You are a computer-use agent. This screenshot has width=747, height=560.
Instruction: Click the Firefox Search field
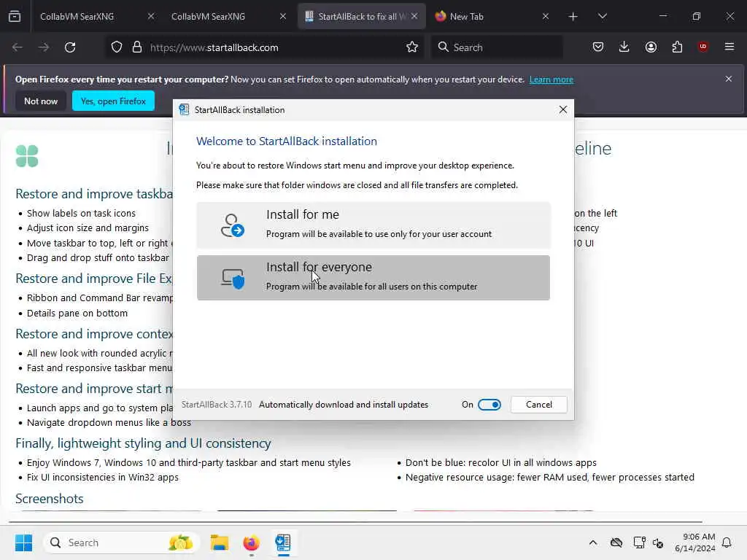pyautogui.click(x=497, y=47)
